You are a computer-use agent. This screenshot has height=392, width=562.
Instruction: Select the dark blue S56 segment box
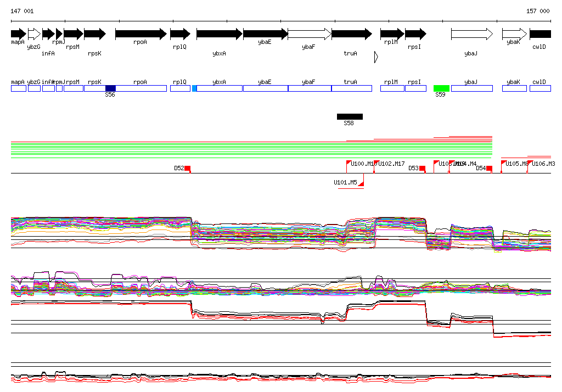[x=110, y=88]
